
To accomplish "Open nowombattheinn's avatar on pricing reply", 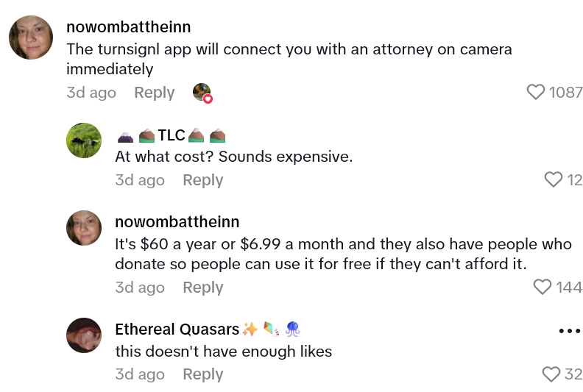I will [84, 228].
